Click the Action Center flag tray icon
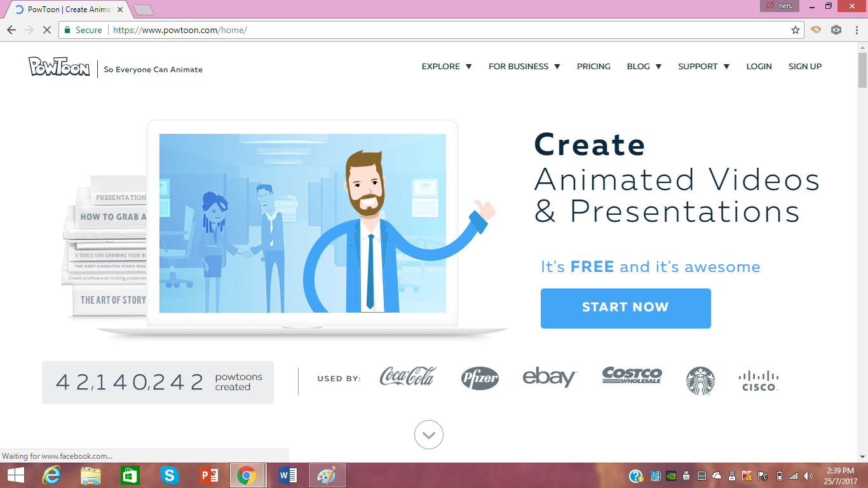 point(763,475)
